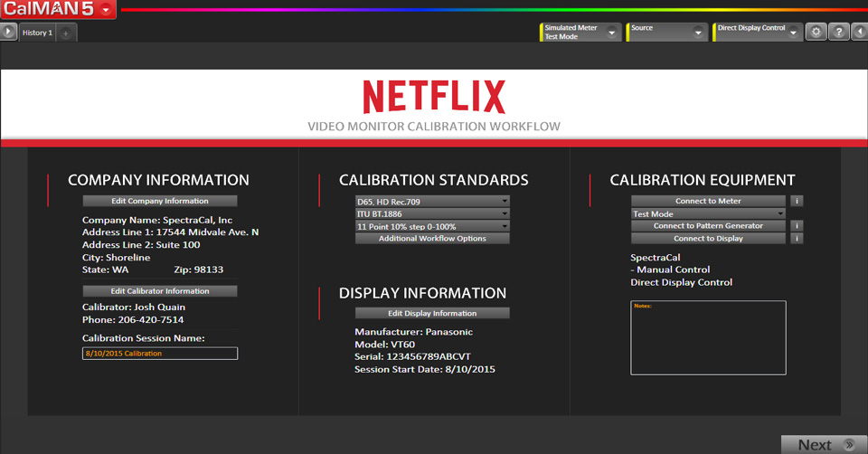Click Edit Display Information button

tap(432, 314)
